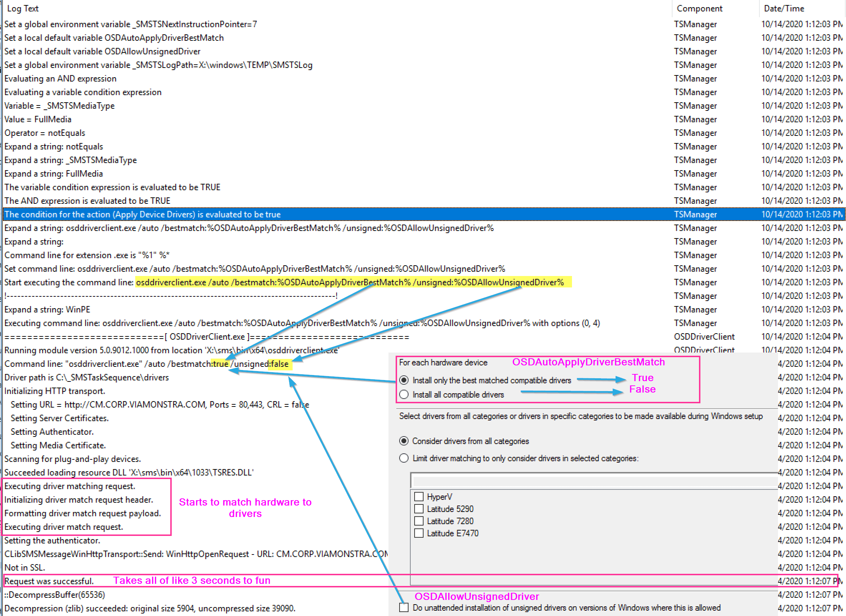846x616 pixels.
Task: Click the Date/Time column header
Action: tap(784, 8)
